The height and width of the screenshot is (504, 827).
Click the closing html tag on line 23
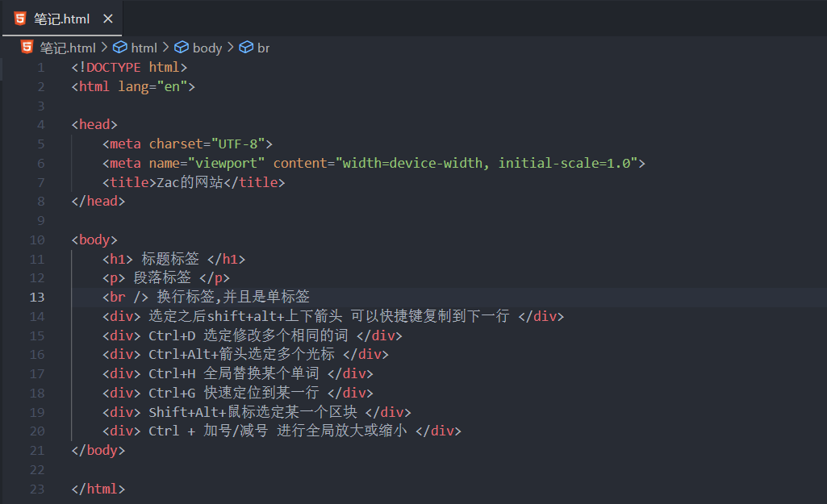click(x=98, y=489)
